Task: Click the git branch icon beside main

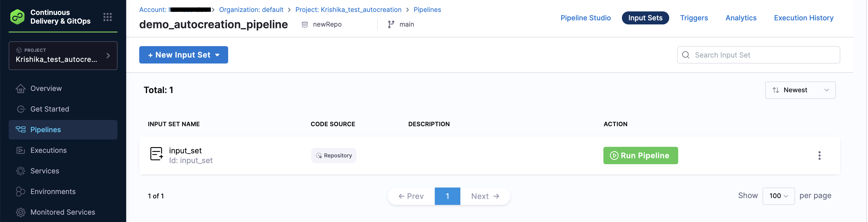Action: click(391, 24)
